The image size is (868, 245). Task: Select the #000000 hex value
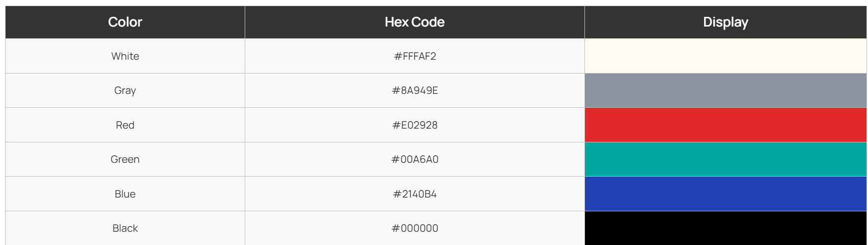[415, 228]
